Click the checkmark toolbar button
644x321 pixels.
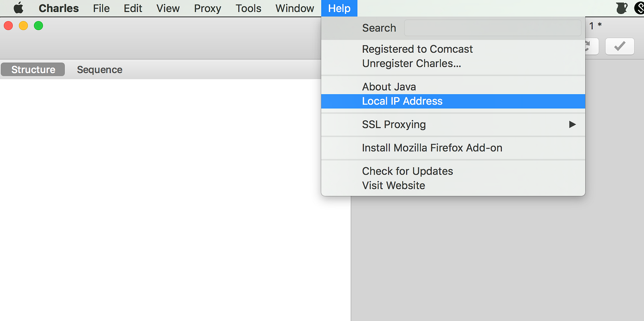(x=619, y=46)
